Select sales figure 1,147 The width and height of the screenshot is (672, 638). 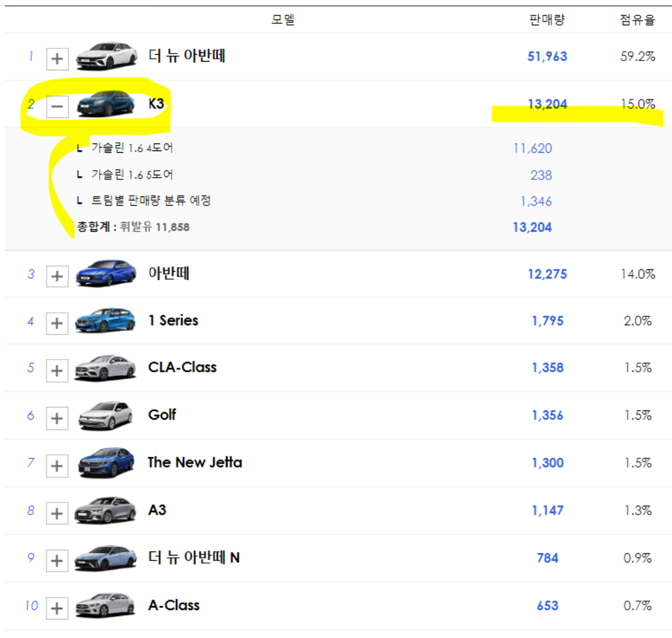coord(548,510)
